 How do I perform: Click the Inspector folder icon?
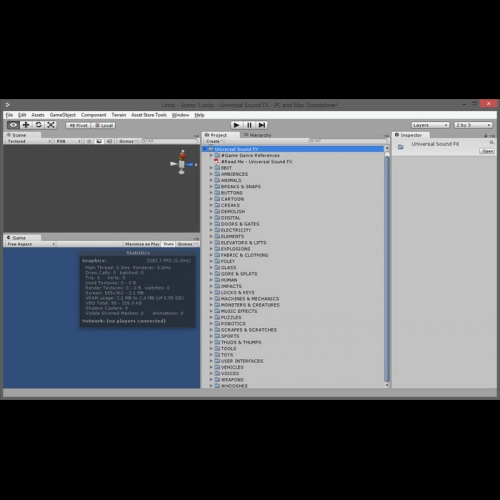401,147
